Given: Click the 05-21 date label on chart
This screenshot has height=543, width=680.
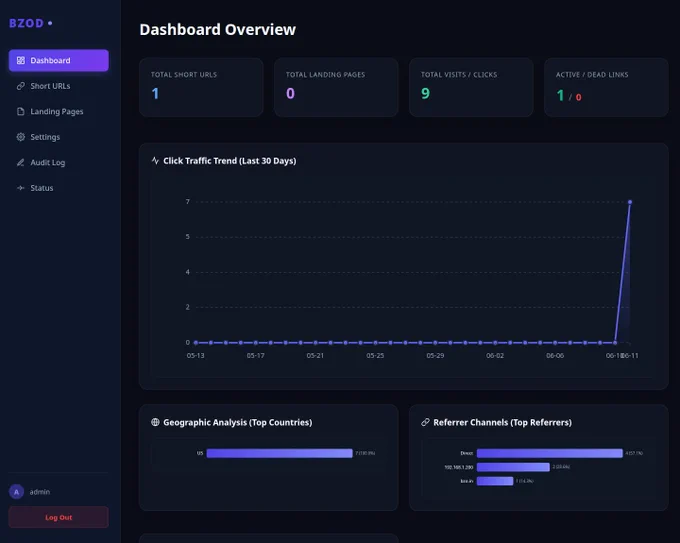Looking at the screenshot, I should tap(315, 356).
